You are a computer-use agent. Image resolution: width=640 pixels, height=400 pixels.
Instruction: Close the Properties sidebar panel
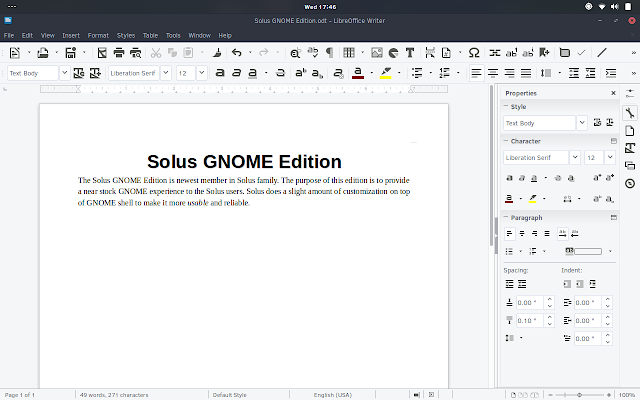coord(613,93)
